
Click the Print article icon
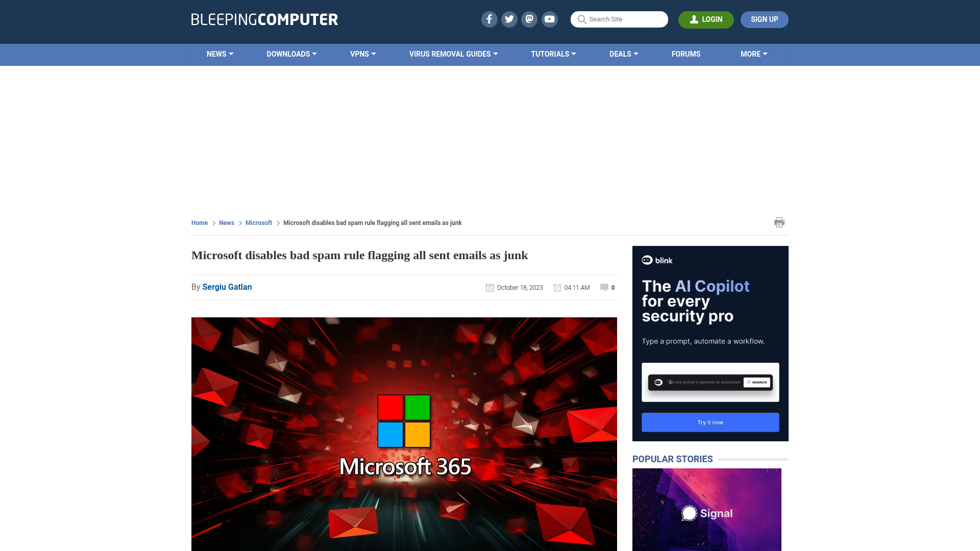[x=779, y=222]
